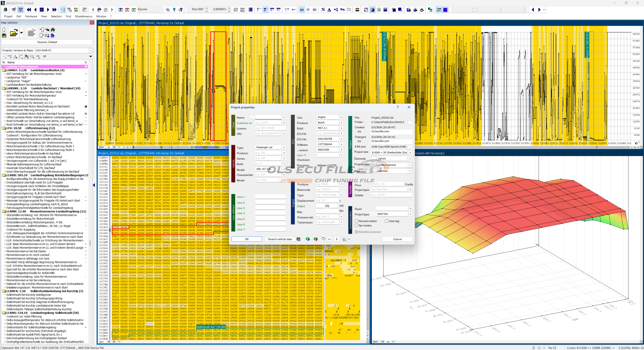Switch upper hexdump to 3d tab
The height and width of the screenshot is (350, 644).
point(114,147)
